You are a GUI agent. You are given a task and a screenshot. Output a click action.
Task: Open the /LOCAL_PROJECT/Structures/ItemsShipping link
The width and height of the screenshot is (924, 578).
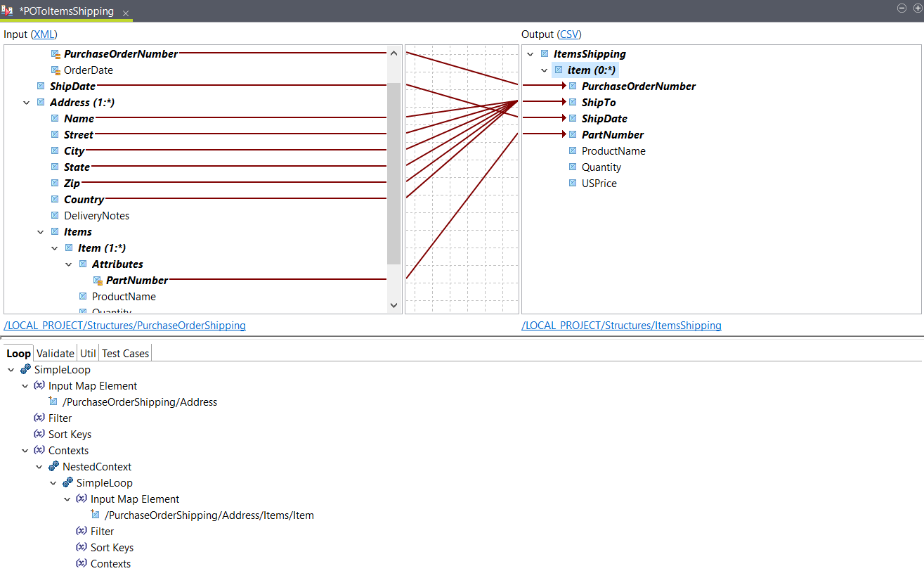(621, 325)
